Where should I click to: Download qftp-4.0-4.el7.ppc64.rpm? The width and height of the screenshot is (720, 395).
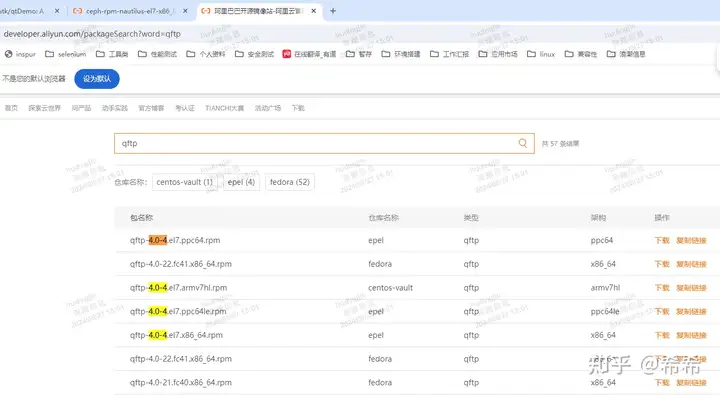(662, 240)
